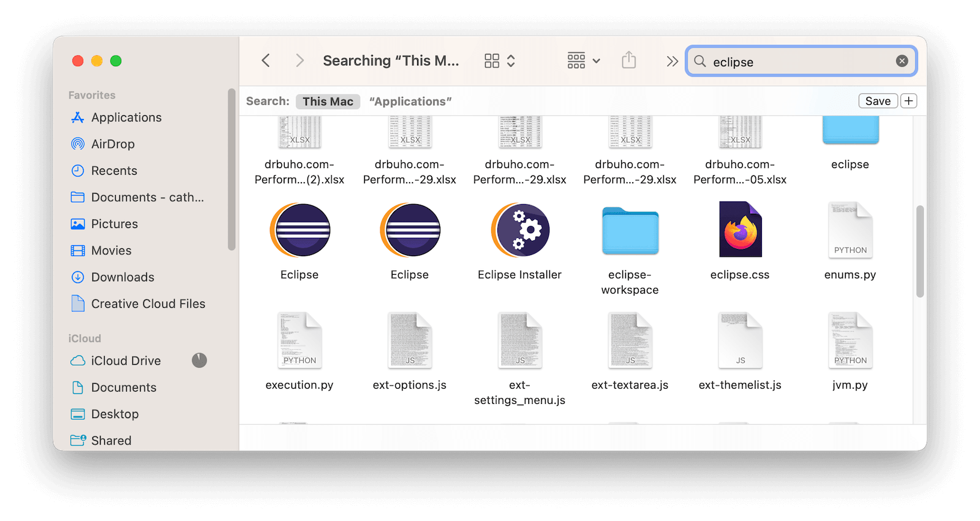Go forward with the right chevron
Image resolution: width=980 pixels, height=521 pixels.
300,61
